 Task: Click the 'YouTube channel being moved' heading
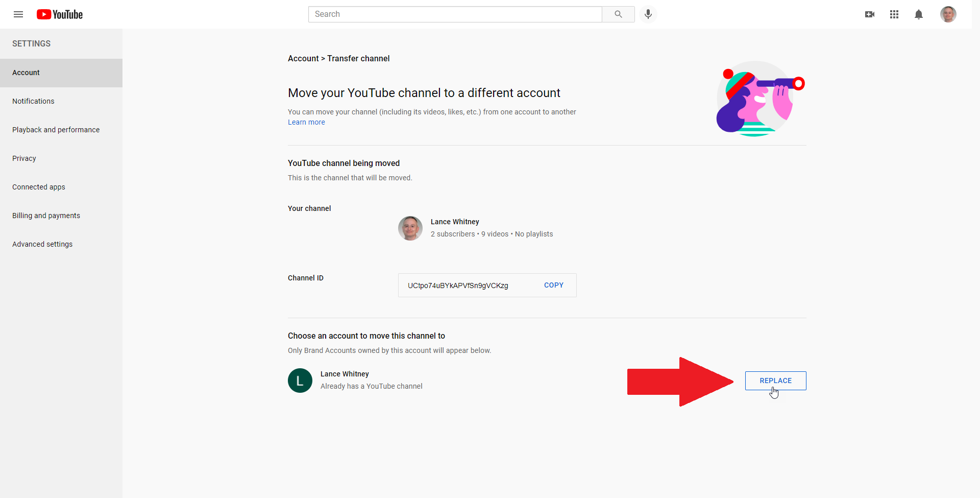[344, 163]
